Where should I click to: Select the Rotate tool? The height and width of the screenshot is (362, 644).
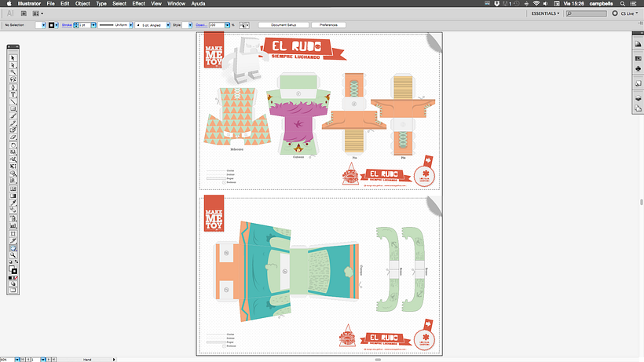(x=13, y=145)
